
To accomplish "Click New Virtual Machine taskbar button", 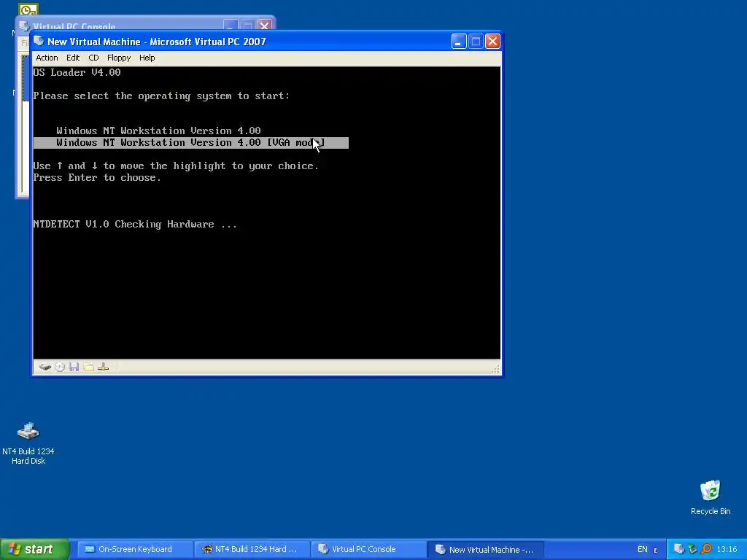I will pos(485,549).
